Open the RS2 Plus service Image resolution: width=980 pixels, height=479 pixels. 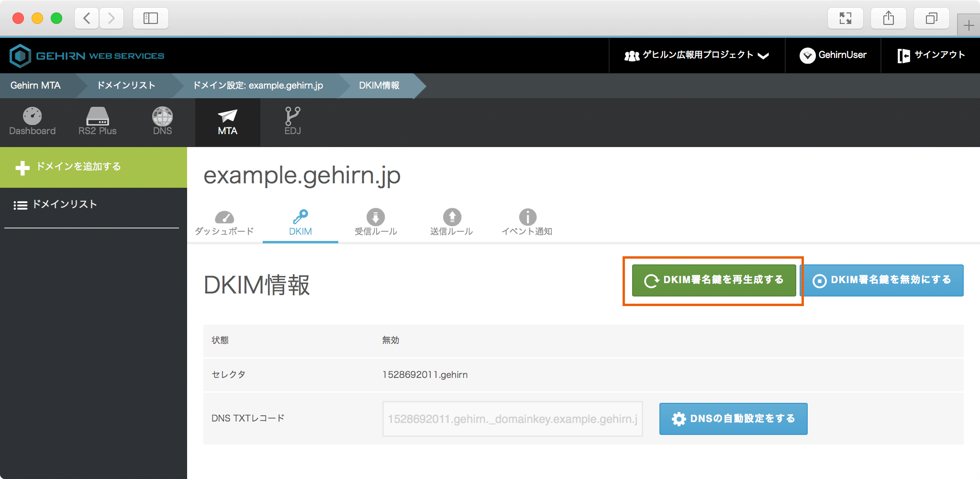(98, 122)
